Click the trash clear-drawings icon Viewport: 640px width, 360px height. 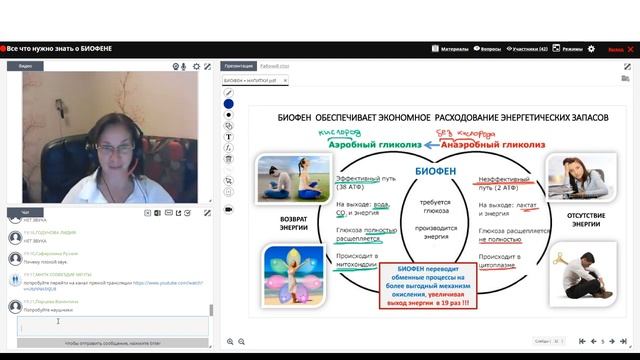tap(229, 159)
